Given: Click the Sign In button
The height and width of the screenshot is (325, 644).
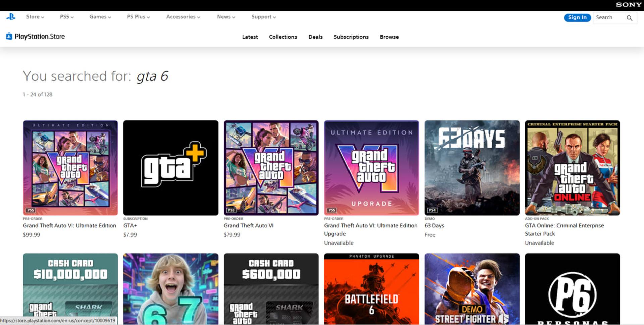Looking at the screenshot, I should click(x=577, y=17).
